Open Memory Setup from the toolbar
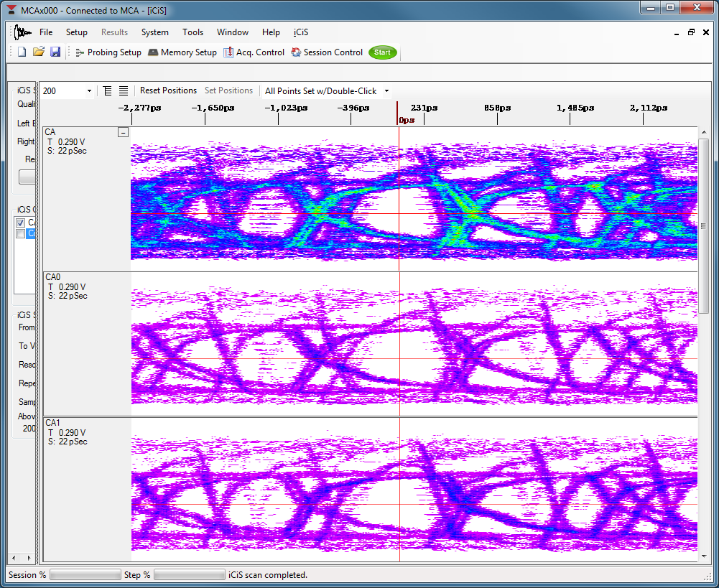719x588 pixels. (182, 52)
